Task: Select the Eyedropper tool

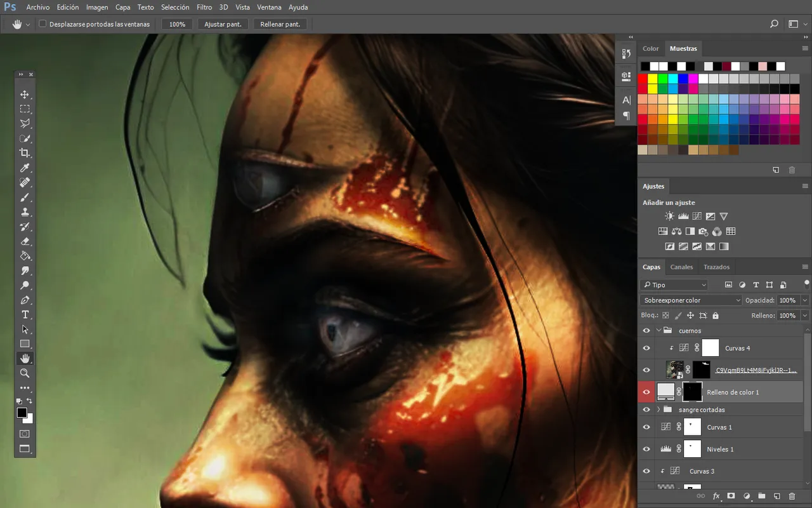Action: click(25, 168)
